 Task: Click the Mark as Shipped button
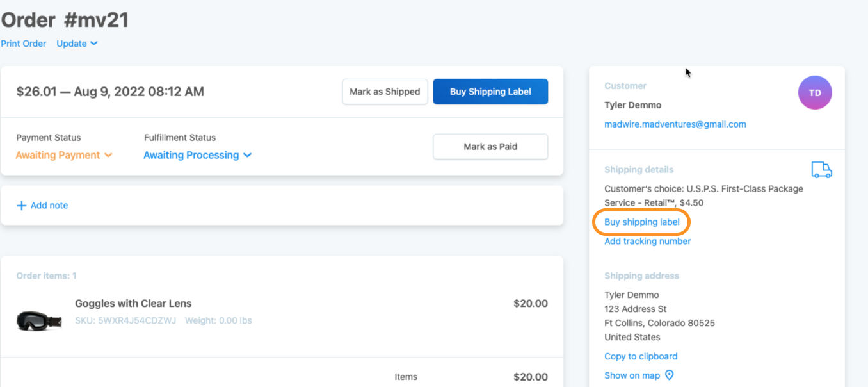point(385,92)
